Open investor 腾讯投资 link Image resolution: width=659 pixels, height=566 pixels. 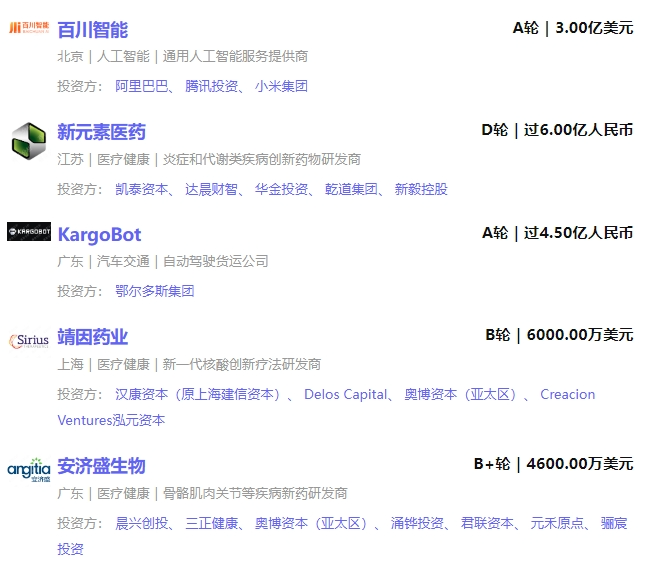click(212, 86)
